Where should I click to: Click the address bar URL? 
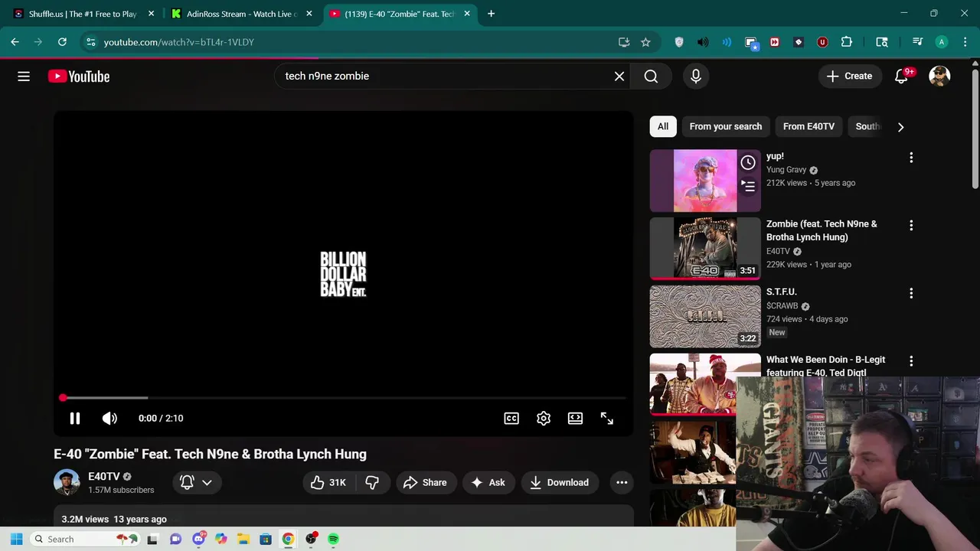179,42
